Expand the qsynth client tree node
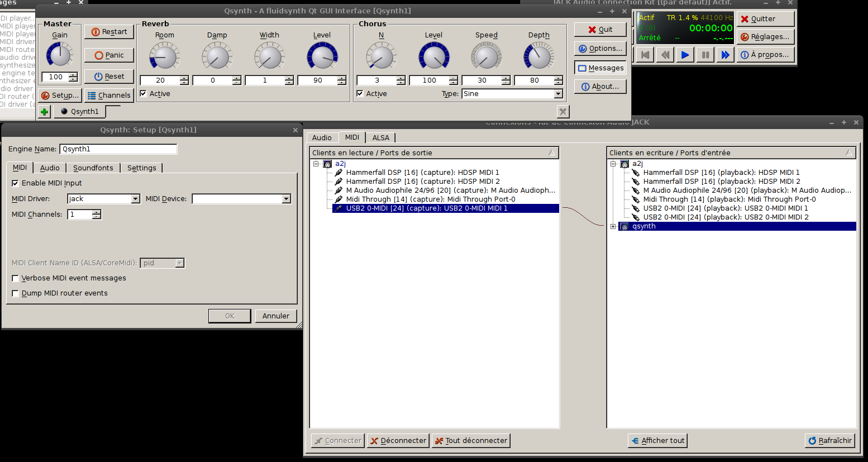Screen dimensions: 868x462 coord(613,226)
